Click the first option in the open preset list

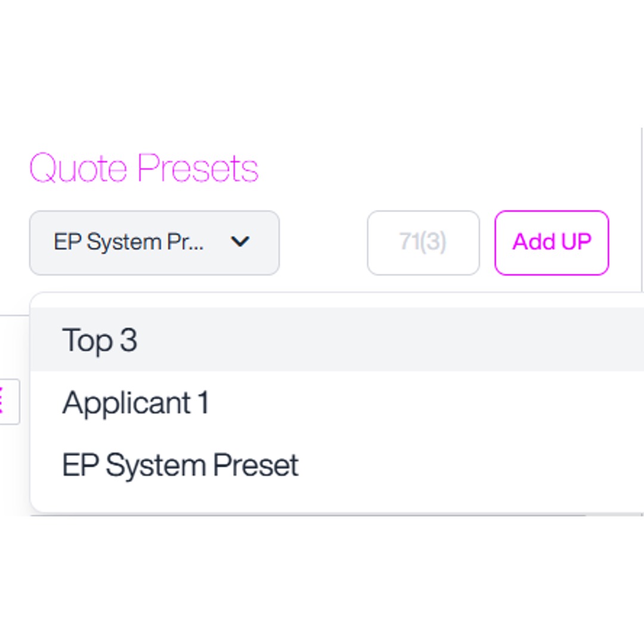point(100,340)
